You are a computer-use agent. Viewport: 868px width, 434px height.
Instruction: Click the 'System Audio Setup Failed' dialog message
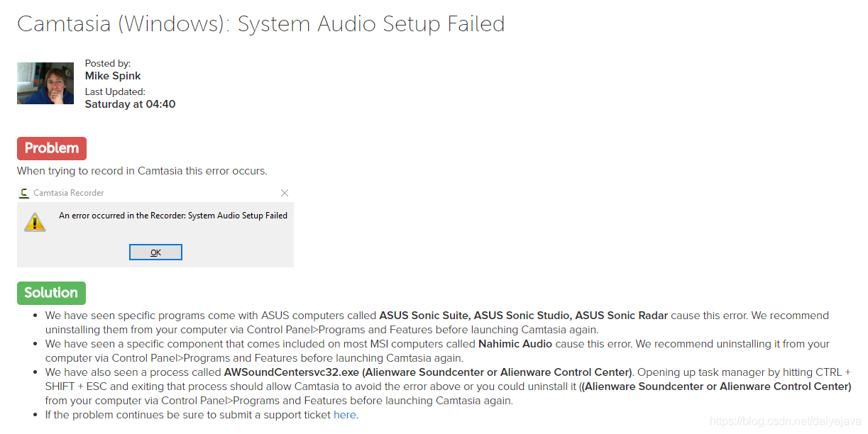(x=173, y=216)
